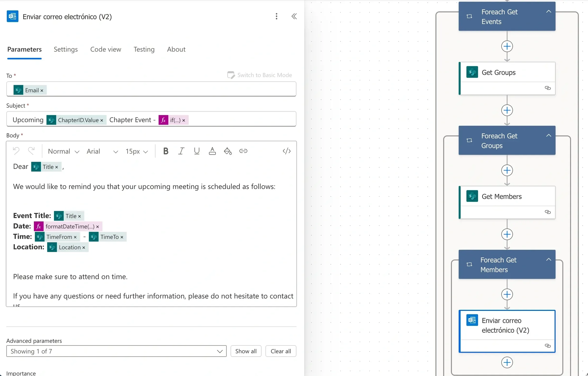Open the About tab
Image resolution: width=588 pixels, height=376 pixels.
click(176, 49)
